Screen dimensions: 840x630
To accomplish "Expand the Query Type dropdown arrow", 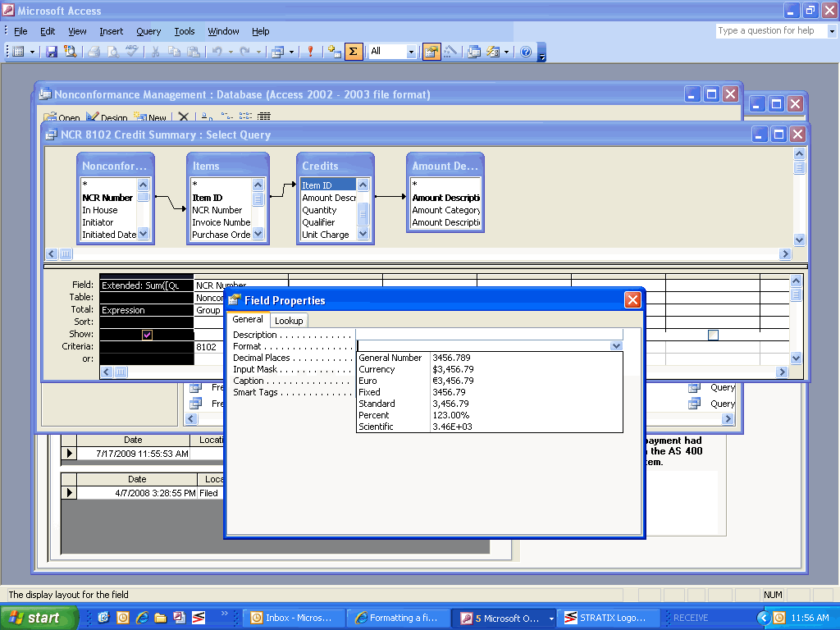I will pyautogui.click(x=291, y=52).
